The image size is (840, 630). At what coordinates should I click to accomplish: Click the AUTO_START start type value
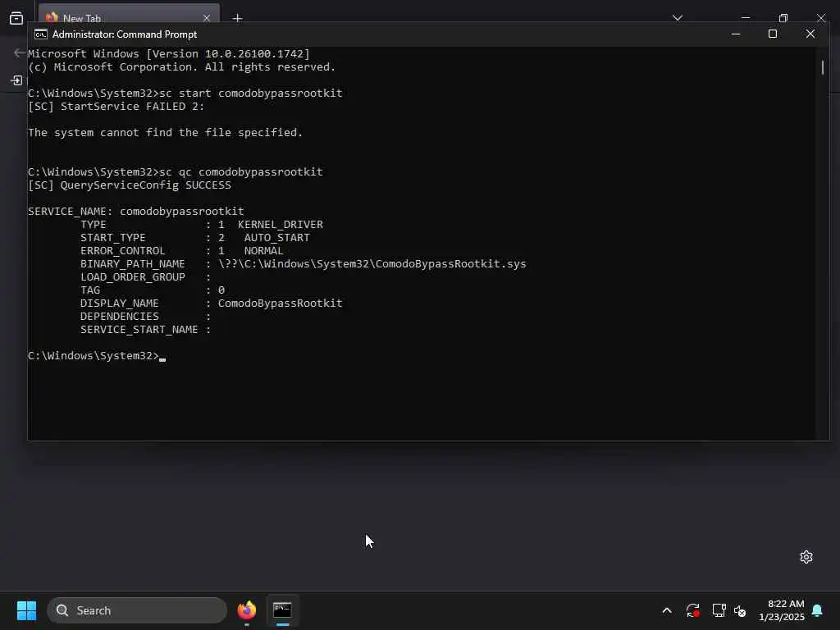coord(277,237)
